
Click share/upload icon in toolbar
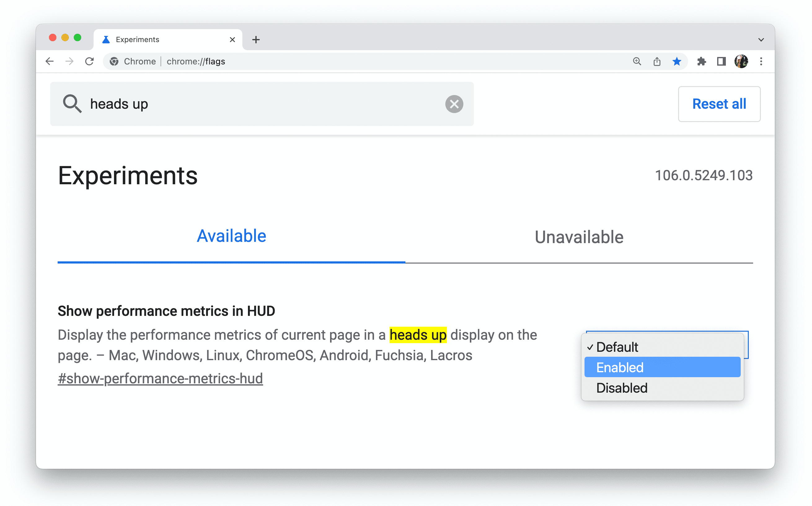(656, 61)
